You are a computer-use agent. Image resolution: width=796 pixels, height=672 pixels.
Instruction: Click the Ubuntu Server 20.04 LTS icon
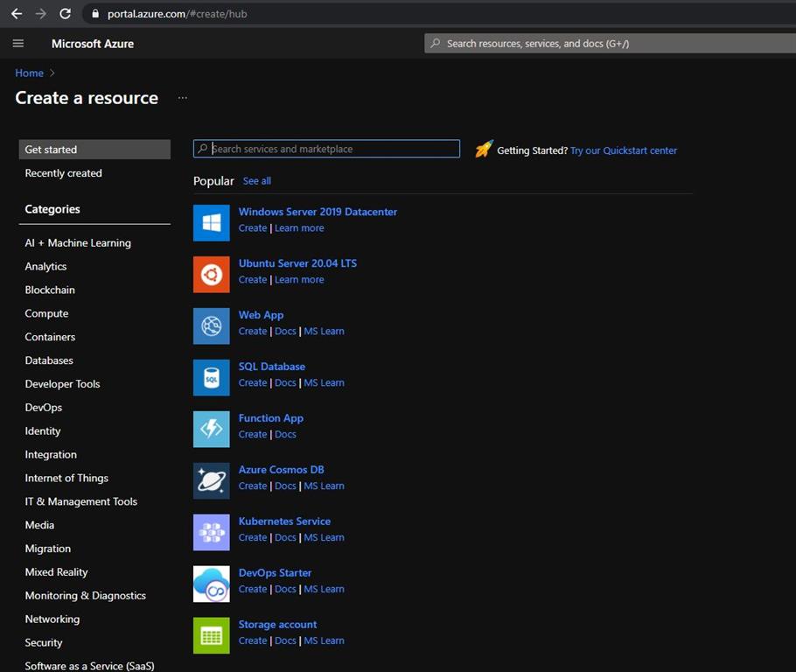211,274
